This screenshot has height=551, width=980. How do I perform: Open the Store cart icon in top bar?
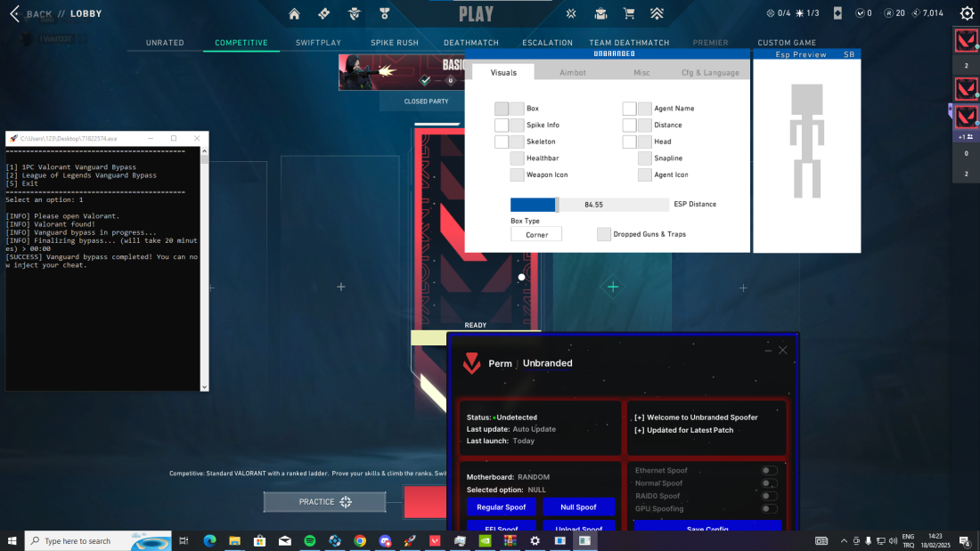[x=629, y=13]
